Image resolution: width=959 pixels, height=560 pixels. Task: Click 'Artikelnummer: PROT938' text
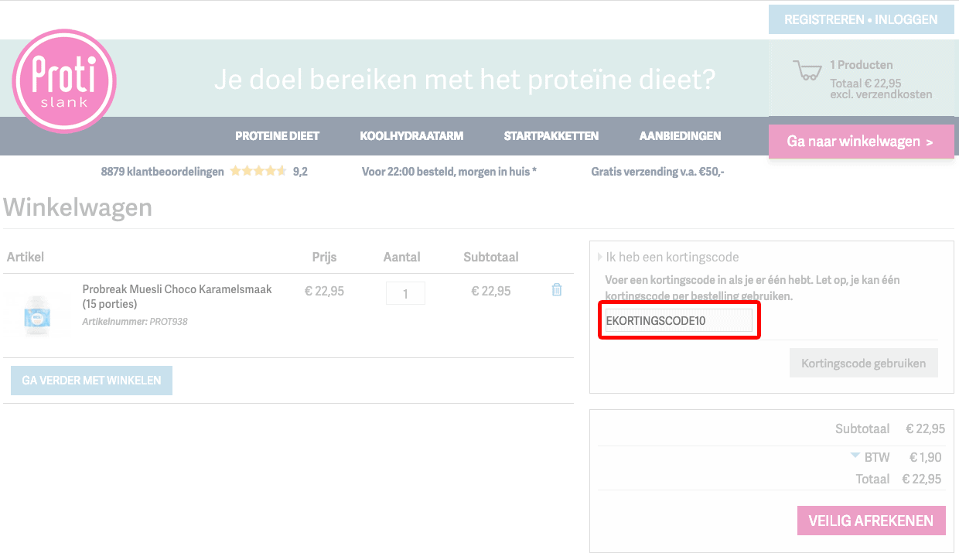tap(135, 321)
